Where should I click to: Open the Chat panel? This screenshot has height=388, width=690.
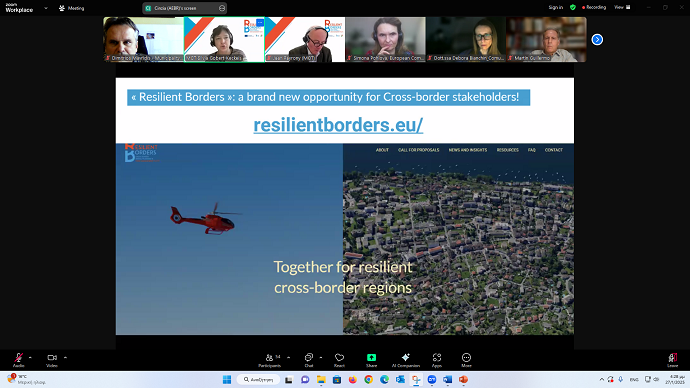coord(309,359)
